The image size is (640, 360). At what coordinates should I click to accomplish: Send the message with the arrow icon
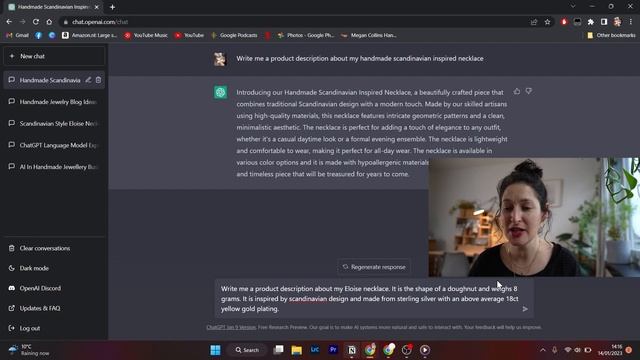pos(525,309)
